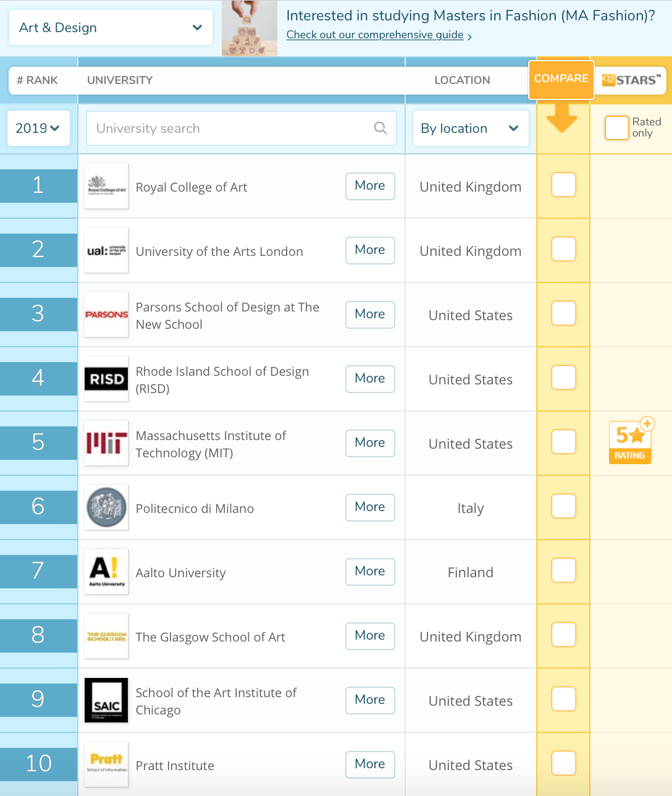The image size is (672, 796).
Task: Focus the University search input field
Action: click(x=241, y=128)
